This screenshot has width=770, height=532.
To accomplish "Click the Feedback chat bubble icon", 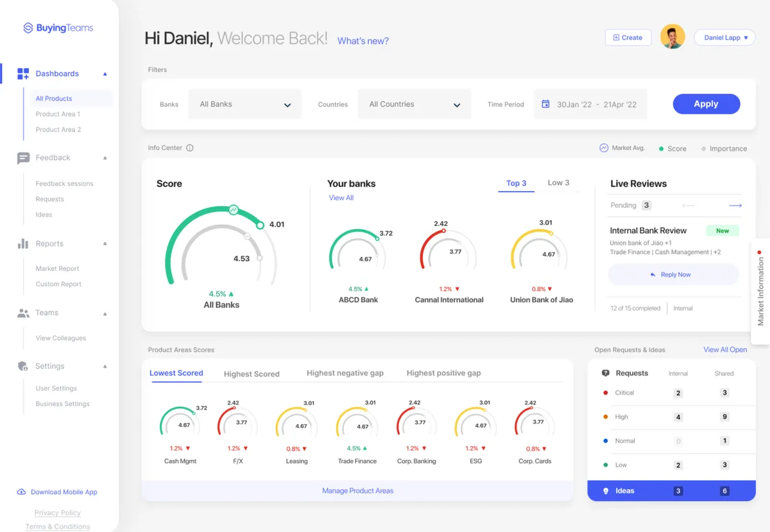I will point(23,158).
